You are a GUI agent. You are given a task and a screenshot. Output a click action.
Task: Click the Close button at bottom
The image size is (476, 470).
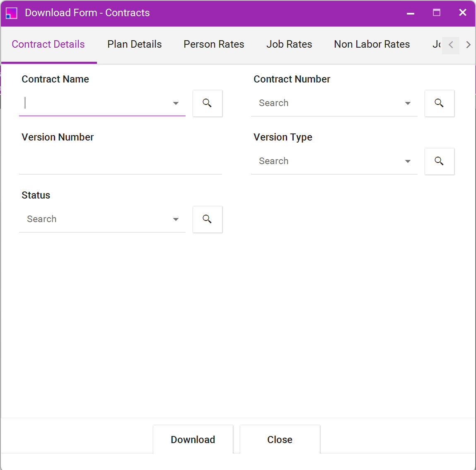tap(280, 439)
